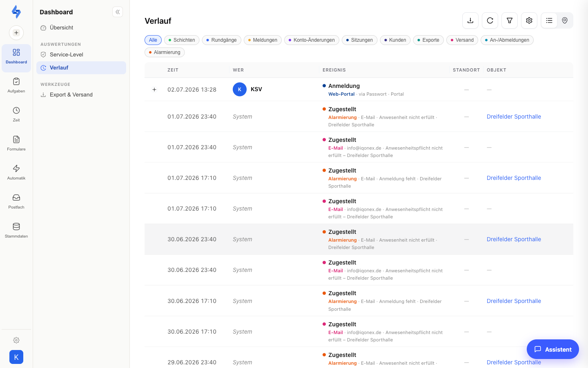Click the ZEIT column header
Screen dimensions: 588x368
click(x=173, y=70)
